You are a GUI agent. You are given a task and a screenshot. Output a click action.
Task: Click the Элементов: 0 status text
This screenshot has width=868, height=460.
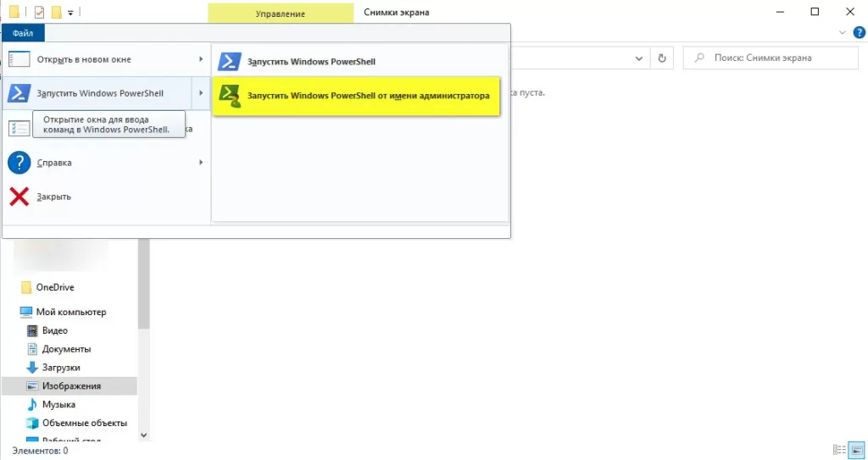[x=40, y=452]
